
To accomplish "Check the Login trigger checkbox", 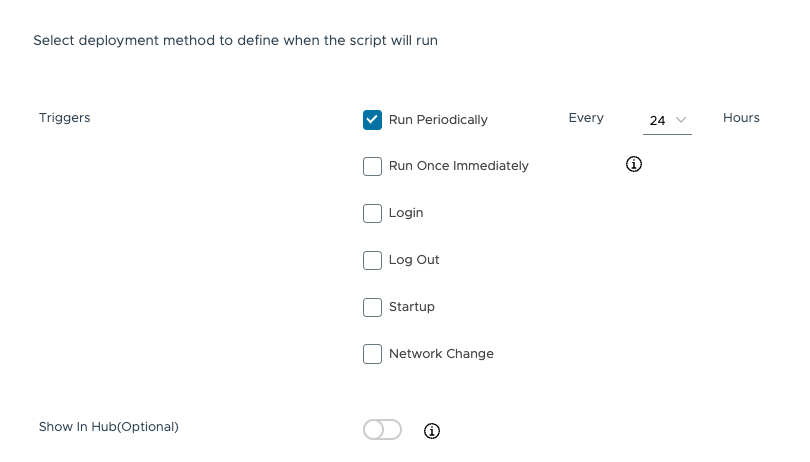I will 372,213.
